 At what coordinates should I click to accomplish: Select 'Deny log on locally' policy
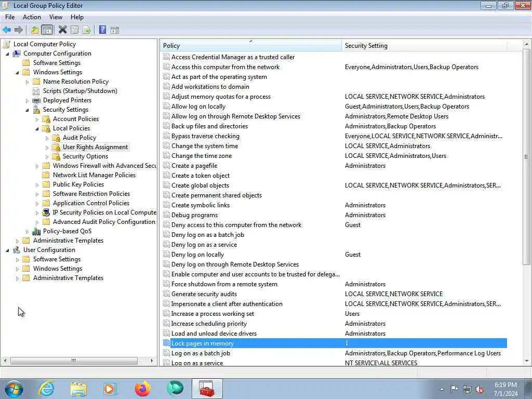click(197, 255)
